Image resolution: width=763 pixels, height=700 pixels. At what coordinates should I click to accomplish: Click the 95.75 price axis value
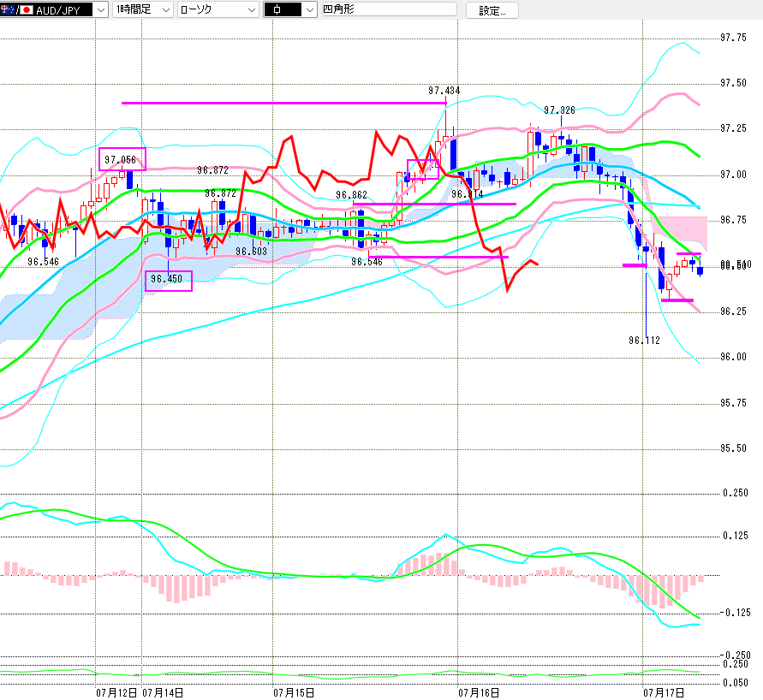[733, 402]
